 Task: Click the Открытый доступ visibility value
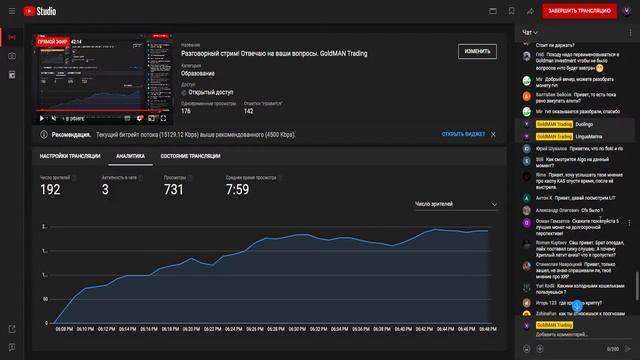(x=211, y=93)
